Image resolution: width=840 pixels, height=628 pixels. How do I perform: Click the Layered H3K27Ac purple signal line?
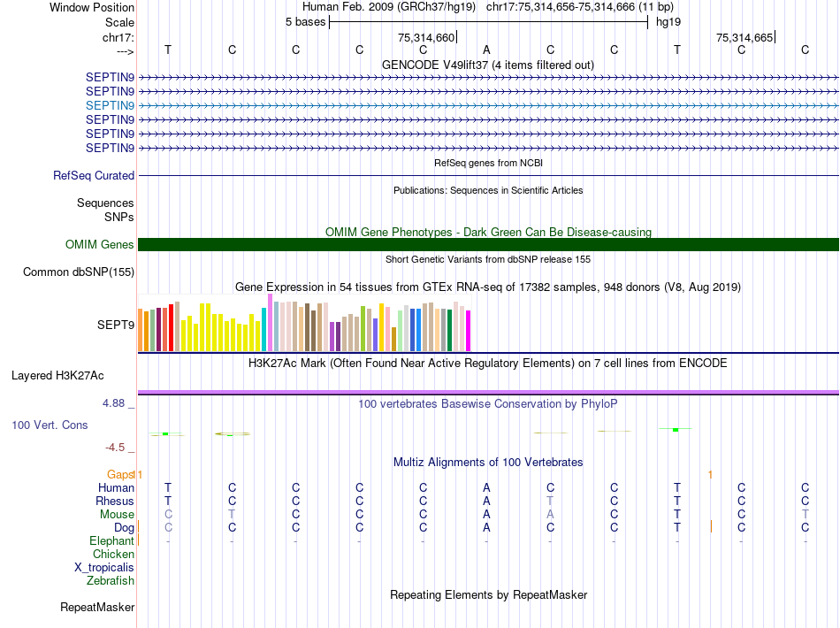(488, 392)
